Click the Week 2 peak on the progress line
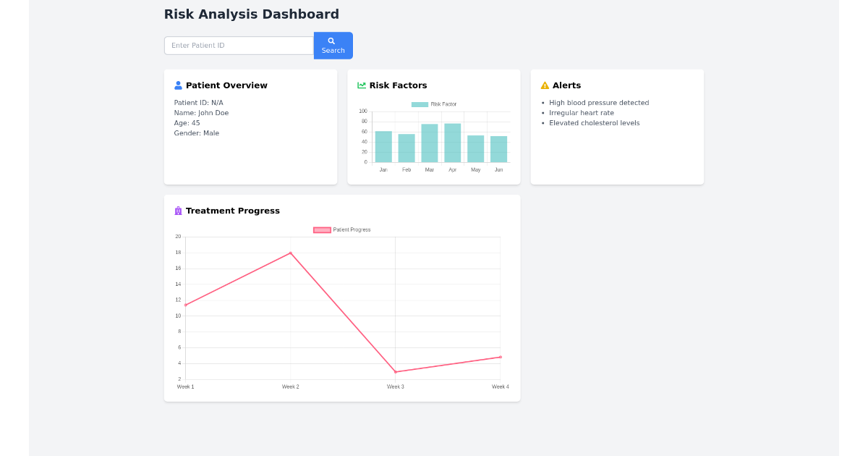868x456 pixels. [x=290, y=253]
